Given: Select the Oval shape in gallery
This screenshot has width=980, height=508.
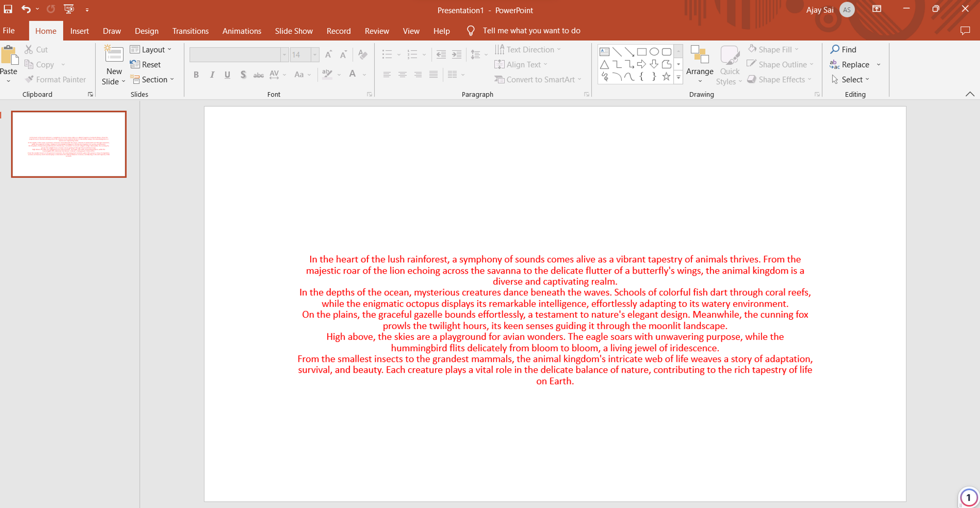Looking at the screenshot, I should pos(654,51).
